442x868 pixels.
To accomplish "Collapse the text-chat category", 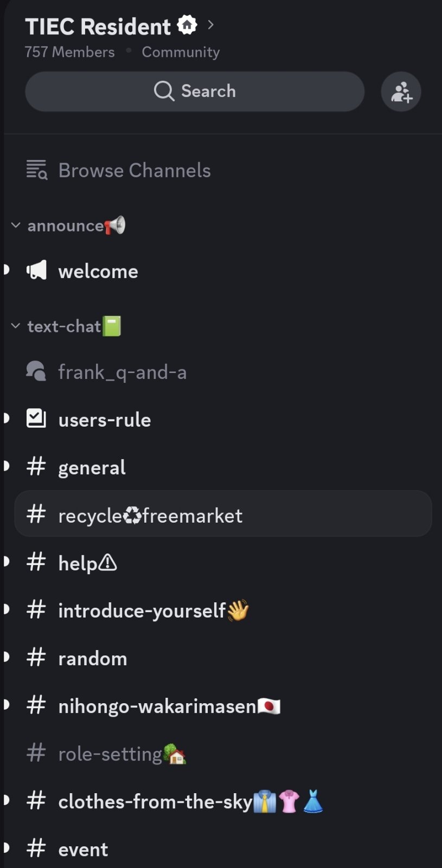I will click(16, 326).
